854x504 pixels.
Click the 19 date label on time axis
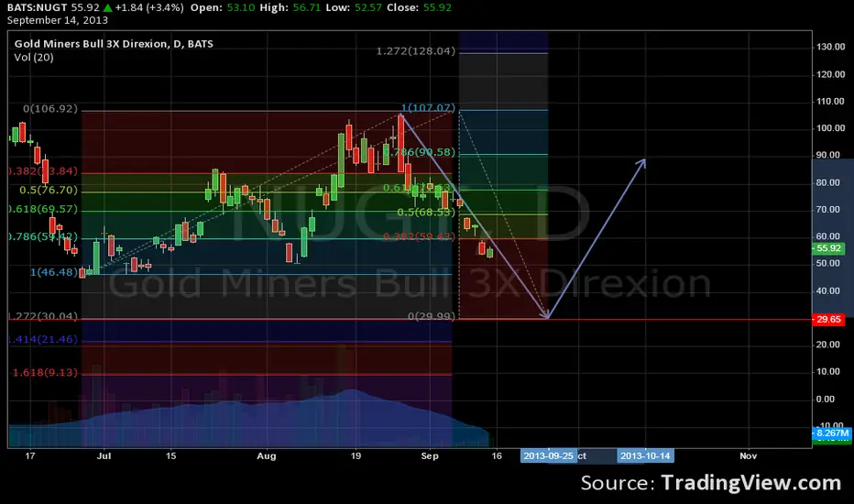tap(356, 456)
